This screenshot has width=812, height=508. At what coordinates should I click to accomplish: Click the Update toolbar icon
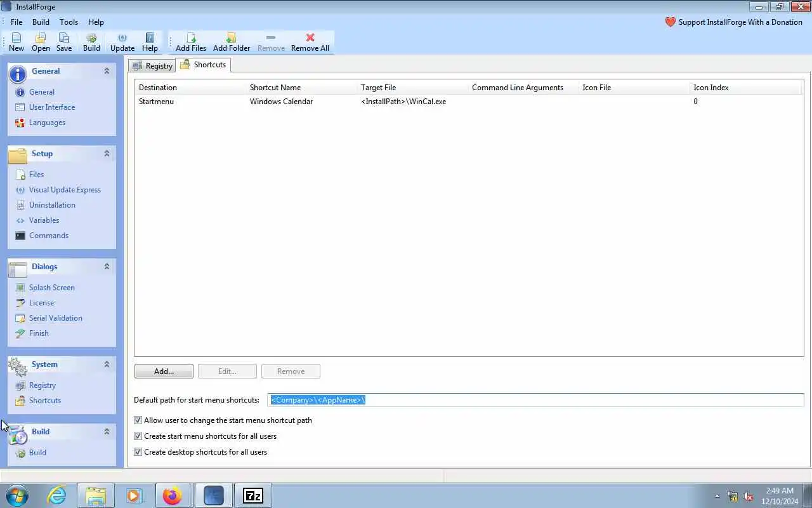point(122,43)
